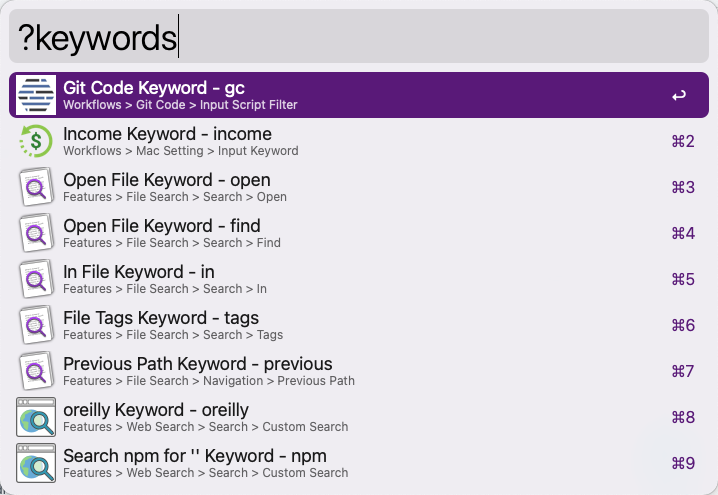Select the 'oreilly Keyword - oreilly' title
This screenshot has height=495, width=718.
point(156,410)
